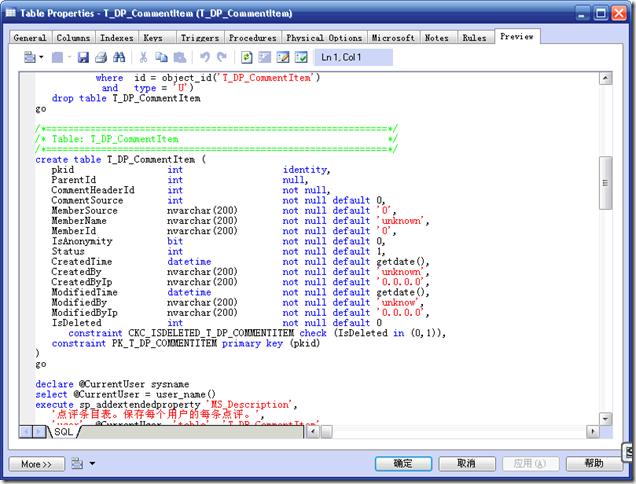This screenshot has width=636, height=484.
Task: Click the 'create table T_DP_CommentItem' line
Action: (x=120, y=159)
